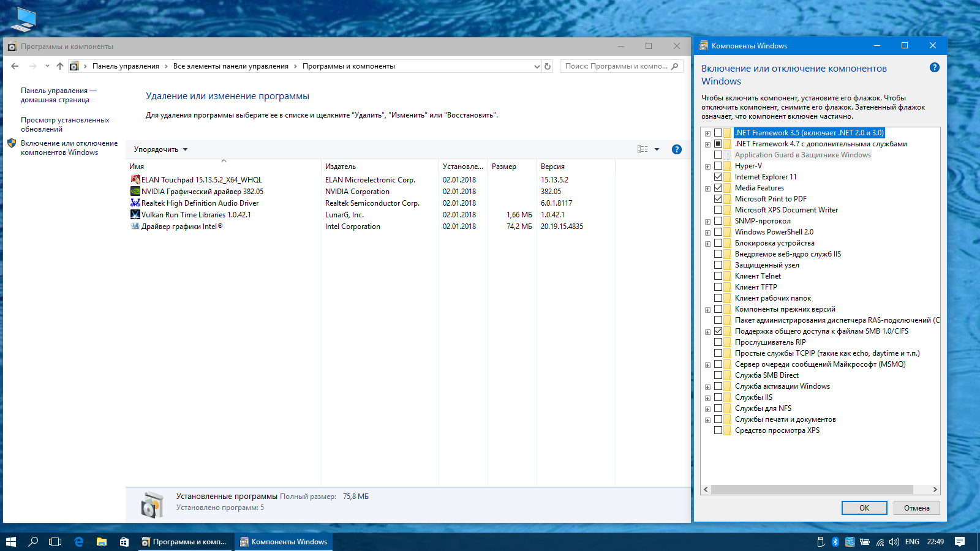Open File Explorer from the taskbar
This screenshot has height=551, width=980.
coord(102,542)
